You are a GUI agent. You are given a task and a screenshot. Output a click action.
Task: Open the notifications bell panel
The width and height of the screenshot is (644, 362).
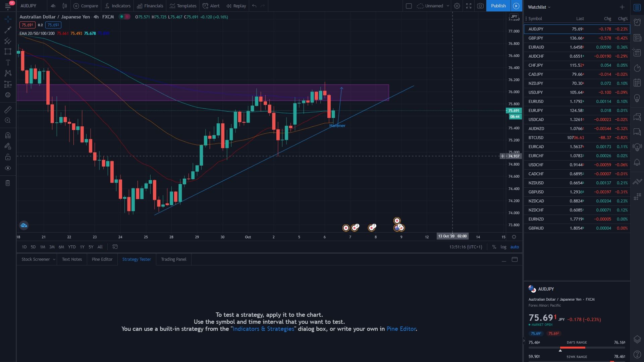(637, 163)
